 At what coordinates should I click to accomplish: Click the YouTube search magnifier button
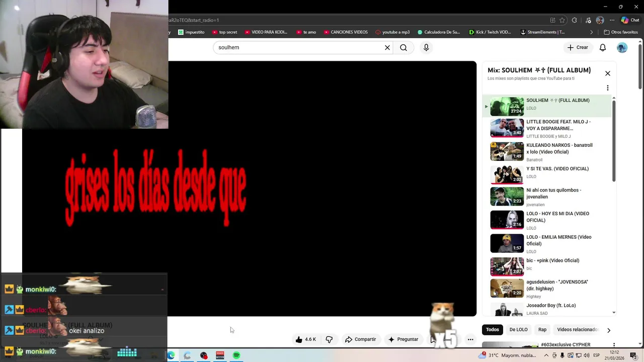click(404, 47)
